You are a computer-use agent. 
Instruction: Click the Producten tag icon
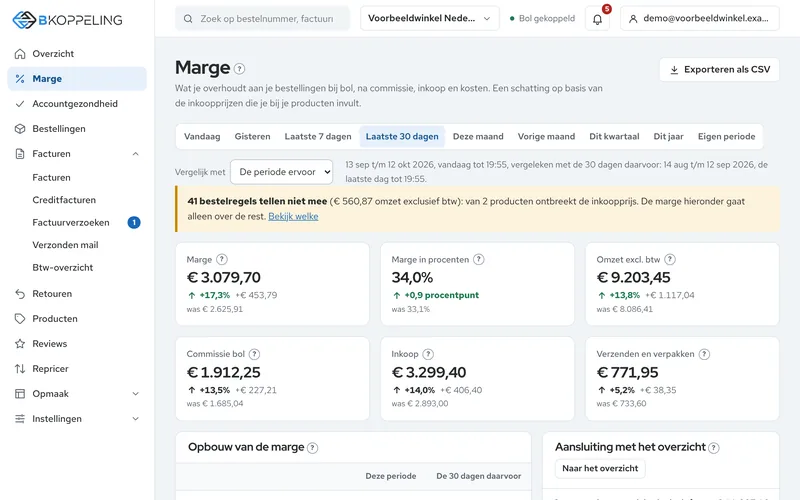pos(20,318)
